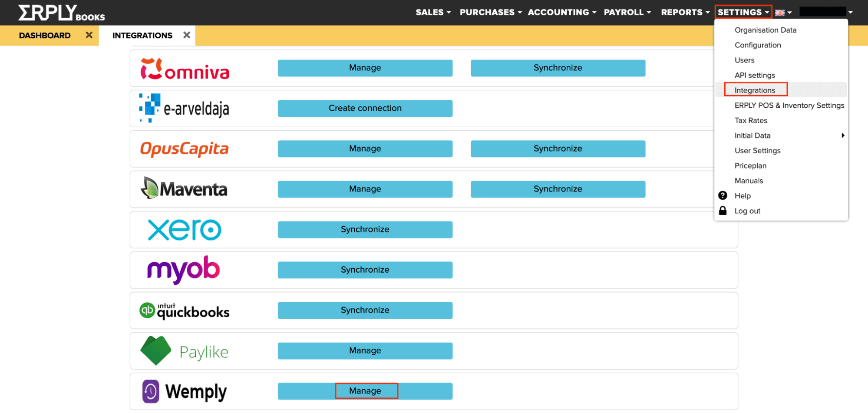Image resolution: width=868 pixels, height=413 pixels.
Task: Click the Paylike logo
Action: 184,351
